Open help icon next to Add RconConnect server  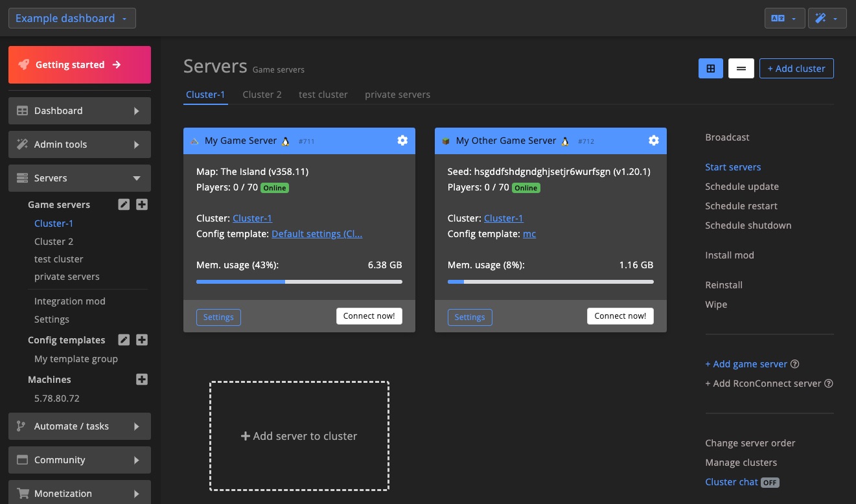click(x=828, y=384)
